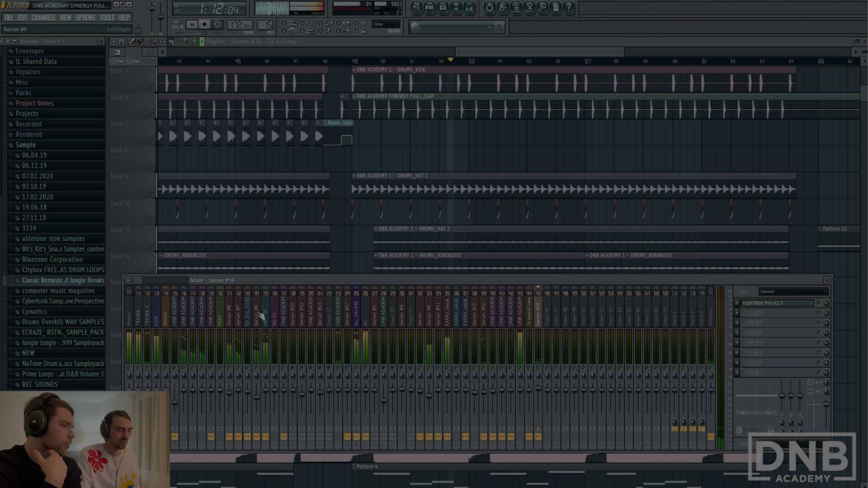Screen dimensions: 868x488
Task: Open the Audio Editor scissors icon
Action: click(x=529, y=7)
